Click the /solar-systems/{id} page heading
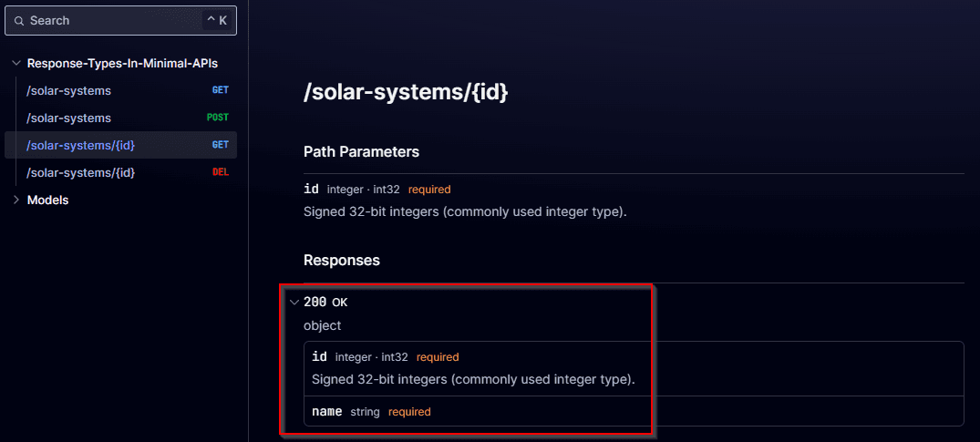Screen dimensions: 980x442 (406, 92)
